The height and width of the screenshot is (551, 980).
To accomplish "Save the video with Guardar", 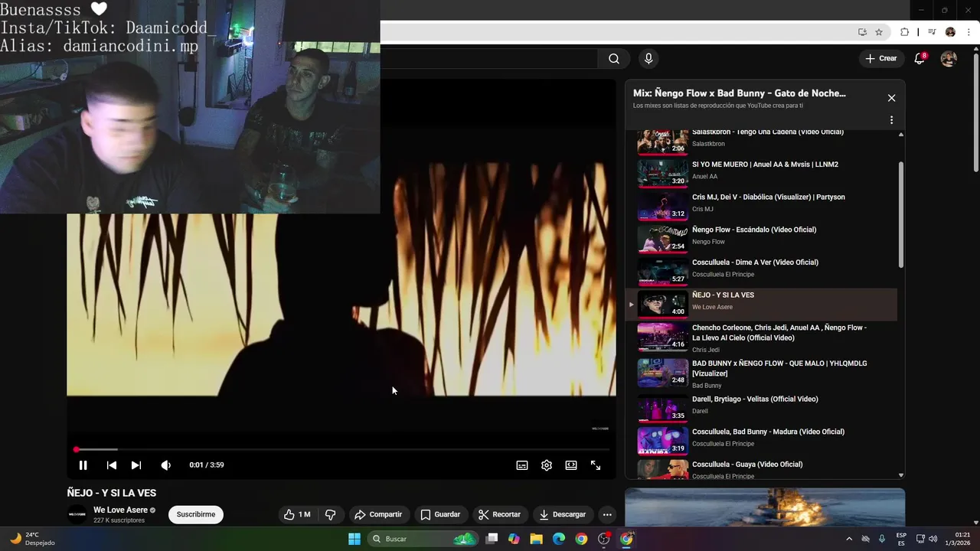I will 440,515.
